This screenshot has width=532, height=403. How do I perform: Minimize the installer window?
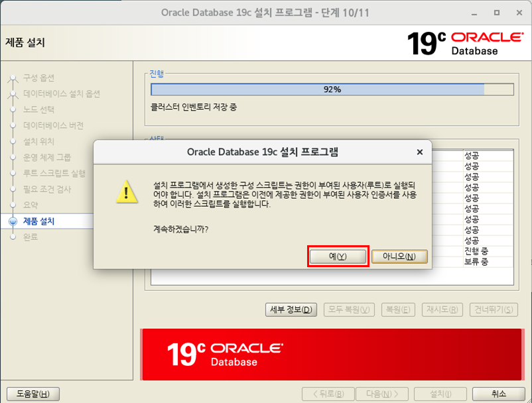point(474,13)
